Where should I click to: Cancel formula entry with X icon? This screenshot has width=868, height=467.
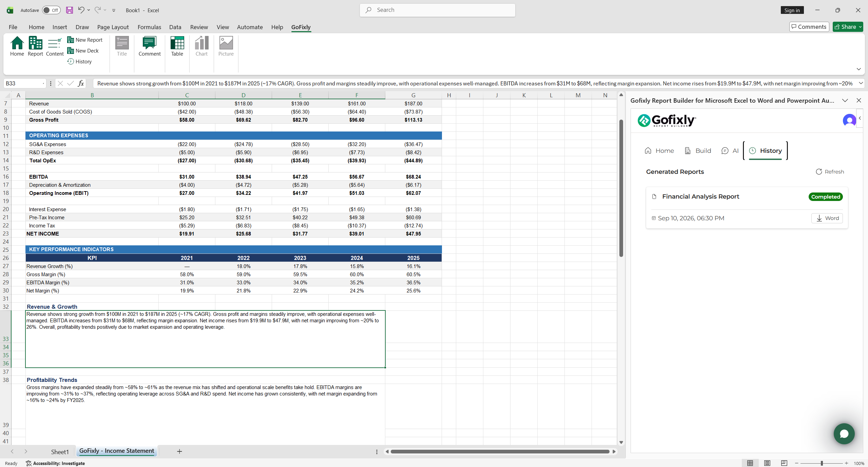point(60,83)
